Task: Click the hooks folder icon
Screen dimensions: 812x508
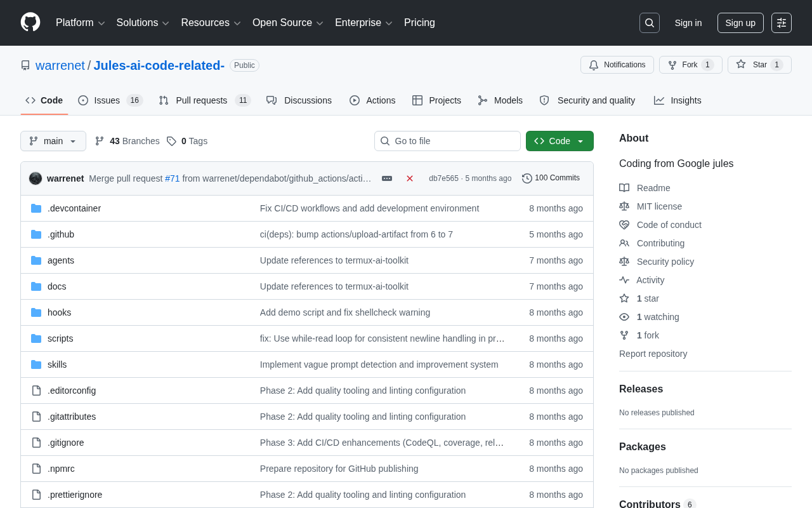Action: (36, 312)
